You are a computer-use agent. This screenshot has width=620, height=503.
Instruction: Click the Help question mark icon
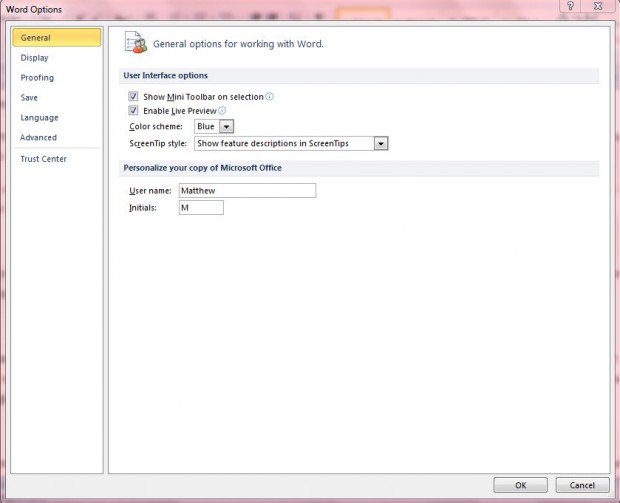[570, 6]
